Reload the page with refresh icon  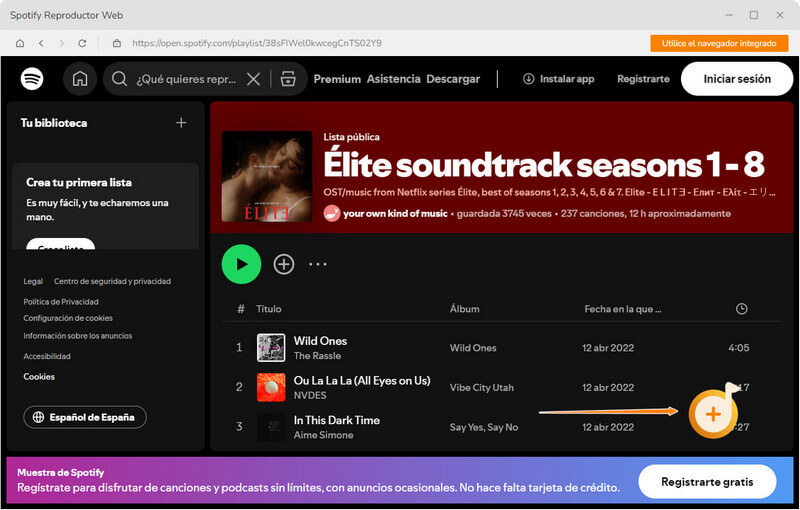click(x=82, y=43)
